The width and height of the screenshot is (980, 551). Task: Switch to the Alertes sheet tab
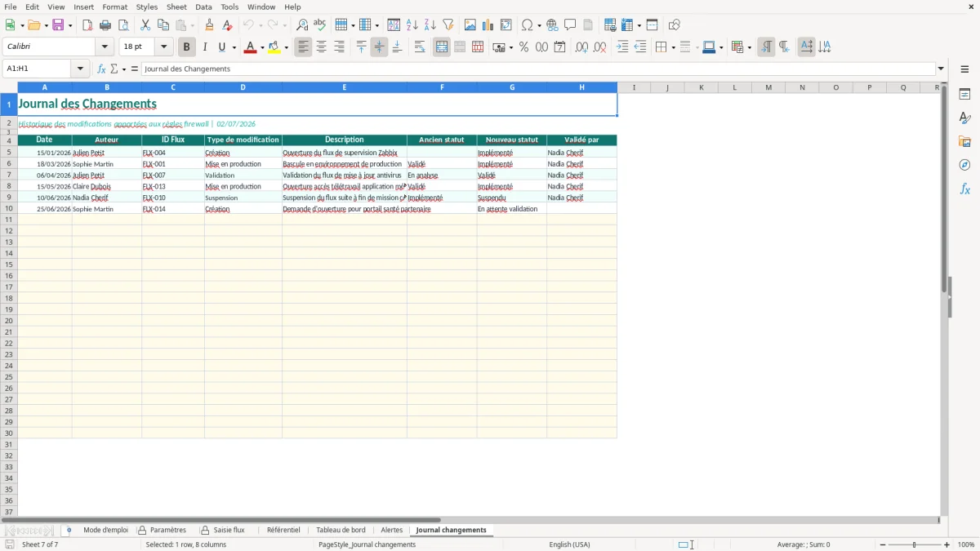click(x=392, y=530)
